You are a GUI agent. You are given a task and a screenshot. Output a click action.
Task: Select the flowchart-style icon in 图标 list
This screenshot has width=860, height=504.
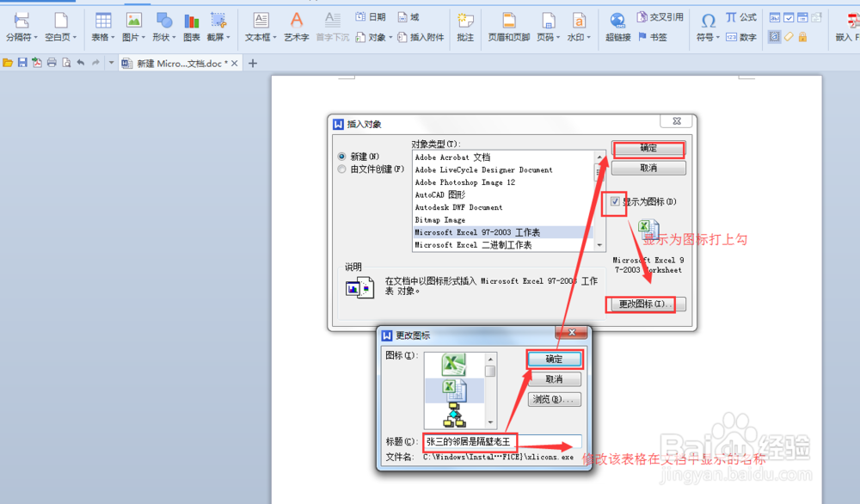[454, 415]
